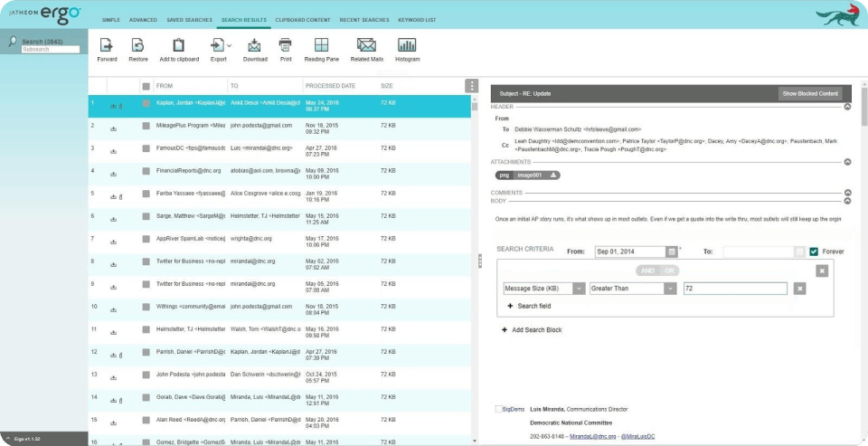
Task: Uncheck the Forever checkbox
Action: point(813,251)
